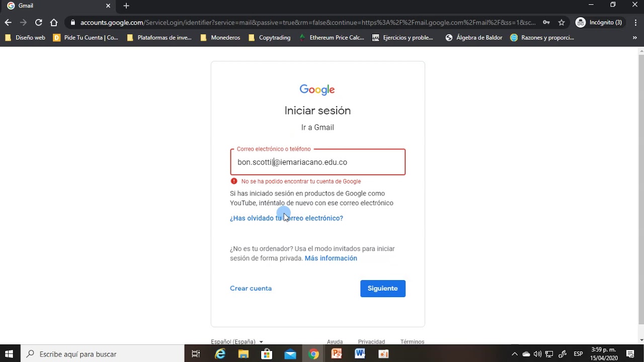This screenshot has width=644, height=362.
Task: Open the Plataformas de inve... bookmark folder
Action: click(159, 38)
